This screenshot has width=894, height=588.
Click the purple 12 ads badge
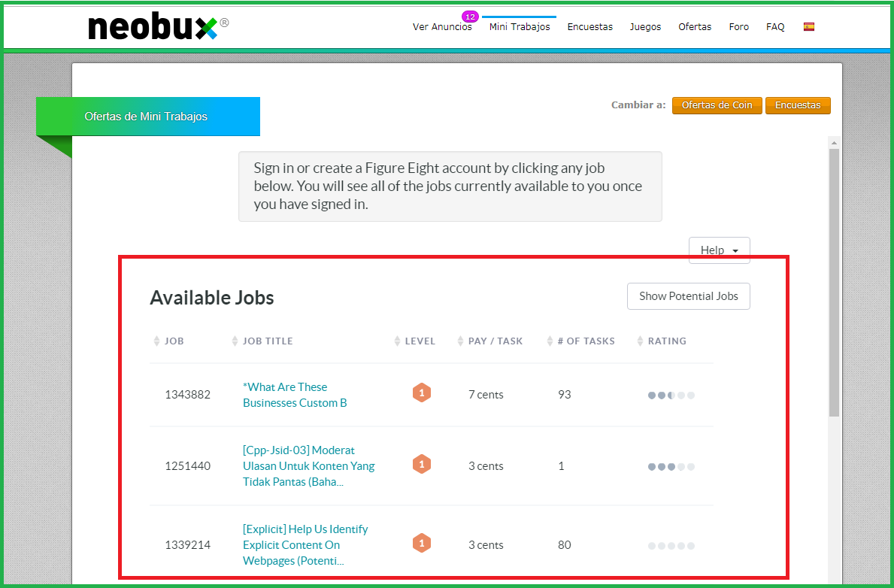click(470, 17)
